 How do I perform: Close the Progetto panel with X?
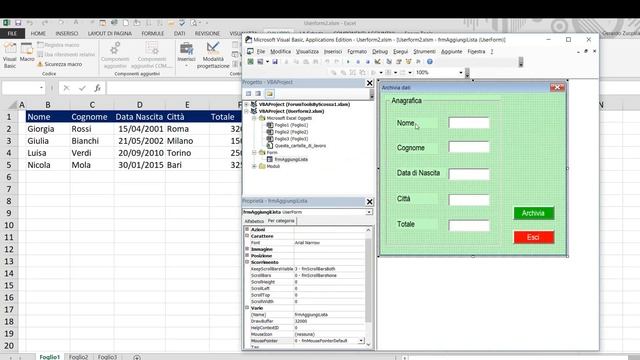coord(369,83)
